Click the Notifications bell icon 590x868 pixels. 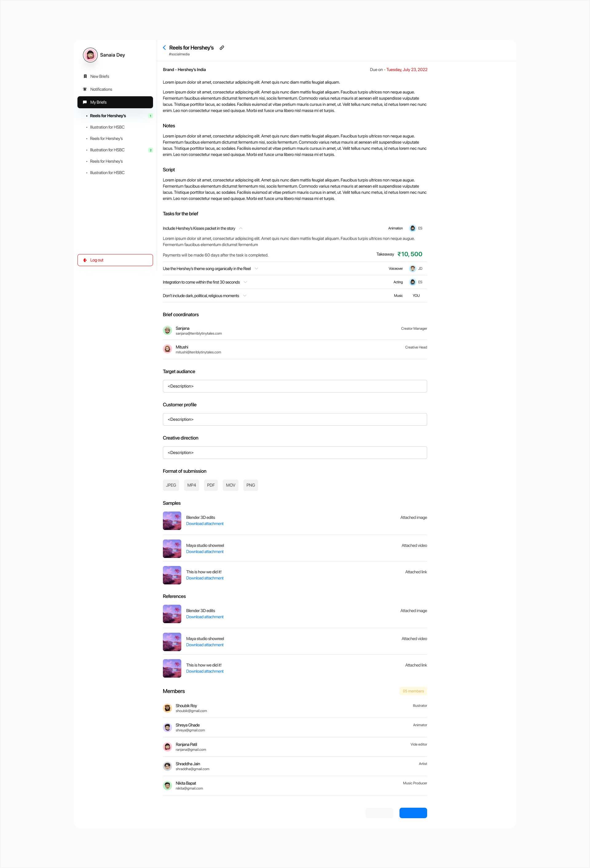[85, 89]
